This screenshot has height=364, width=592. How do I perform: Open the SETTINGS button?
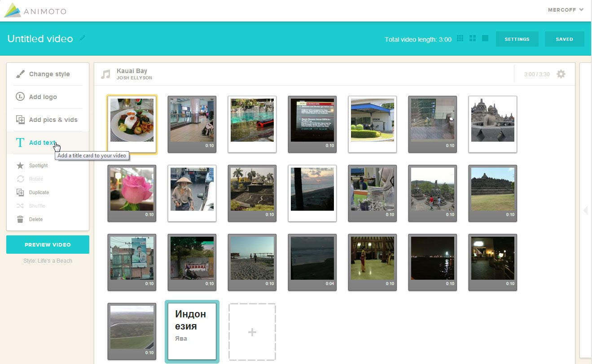tap(517, 39)
